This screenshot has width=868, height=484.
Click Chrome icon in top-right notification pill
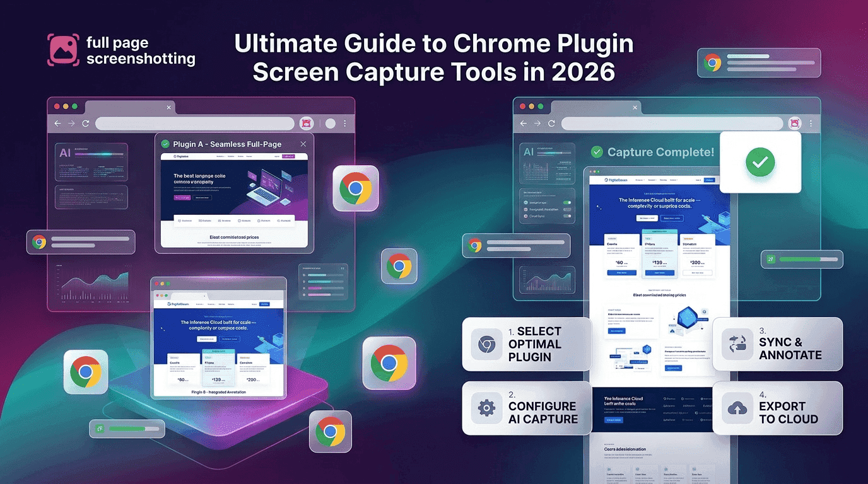coord(713,62)
